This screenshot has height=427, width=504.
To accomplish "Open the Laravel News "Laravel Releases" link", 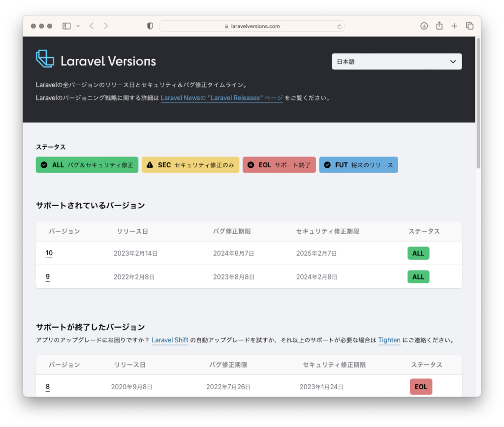I will point(221,98).
